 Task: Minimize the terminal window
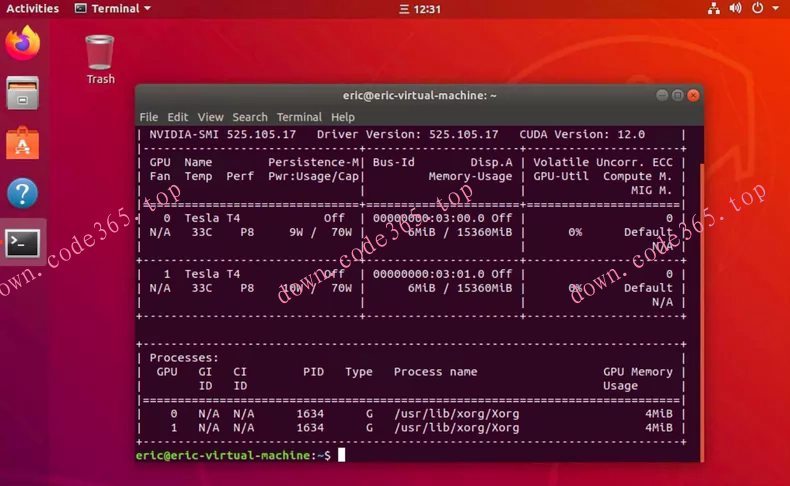coord(662,95)
